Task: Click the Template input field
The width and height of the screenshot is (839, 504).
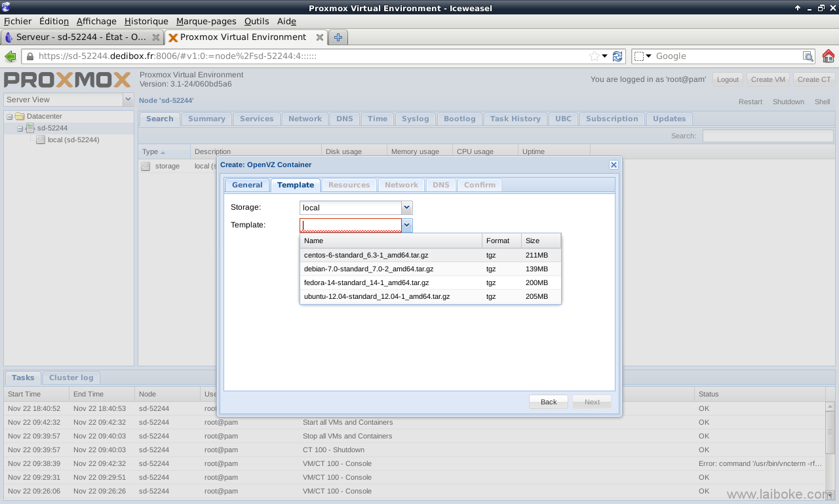Action: tap(351, 225)
